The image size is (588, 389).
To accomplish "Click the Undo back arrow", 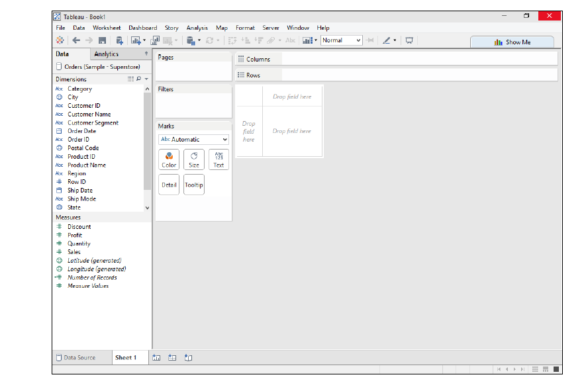I will (x=76, y=40).
